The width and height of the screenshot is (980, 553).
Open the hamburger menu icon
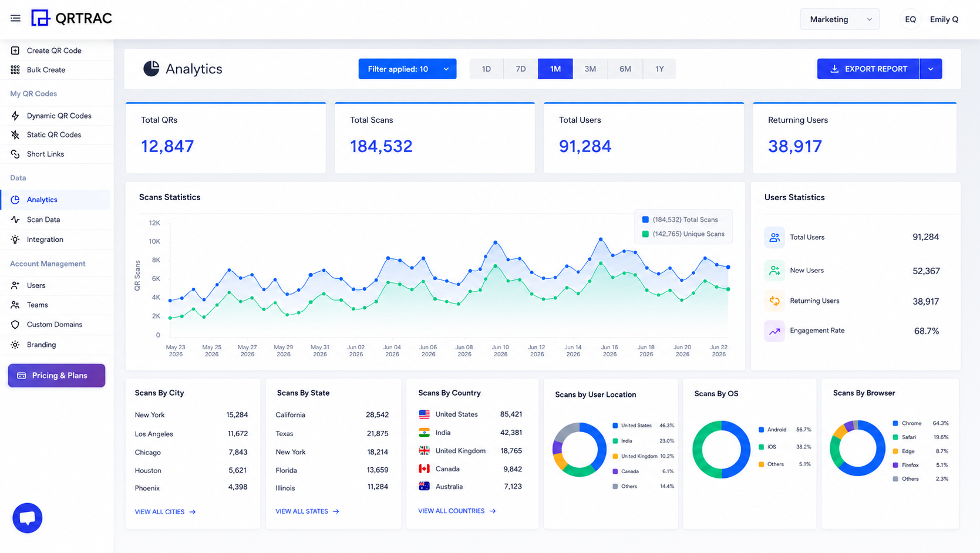15,18
